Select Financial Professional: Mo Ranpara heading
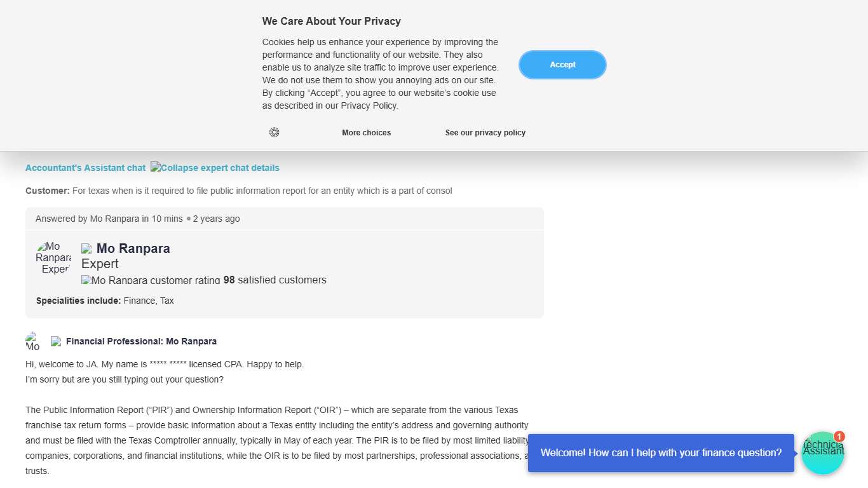 [x=141, y=341]
